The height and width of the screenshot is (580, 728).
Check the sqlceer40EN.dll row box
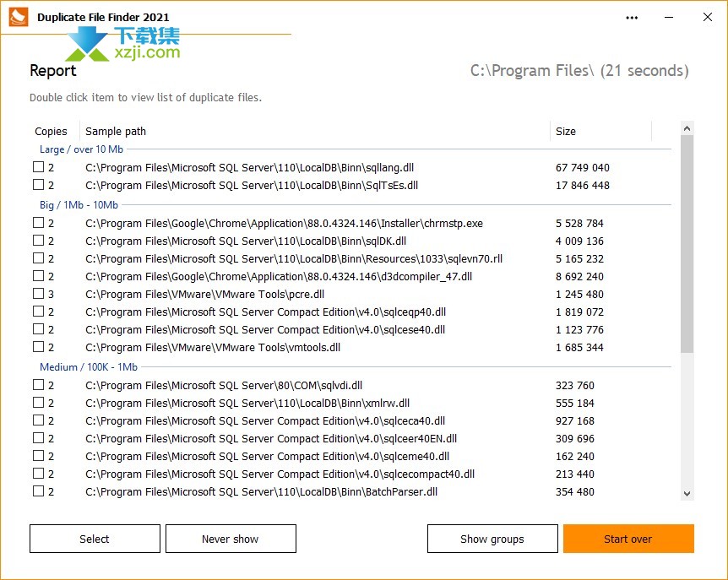(39, 437)
